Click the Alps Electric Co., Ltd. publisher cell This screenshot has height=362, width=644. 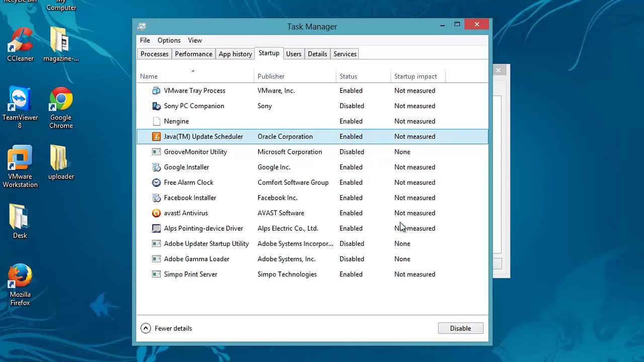click(288, 229)
